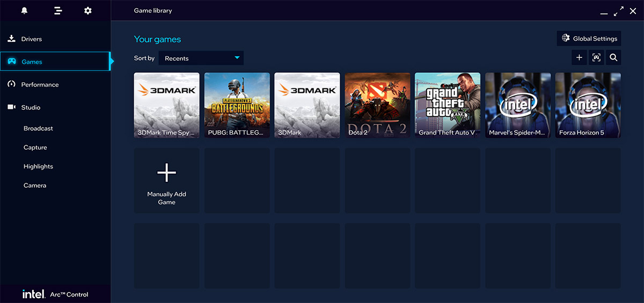644x303 pixels.
Task: Open the Grand Theft Auto V tile
Action: click(448, 105)
